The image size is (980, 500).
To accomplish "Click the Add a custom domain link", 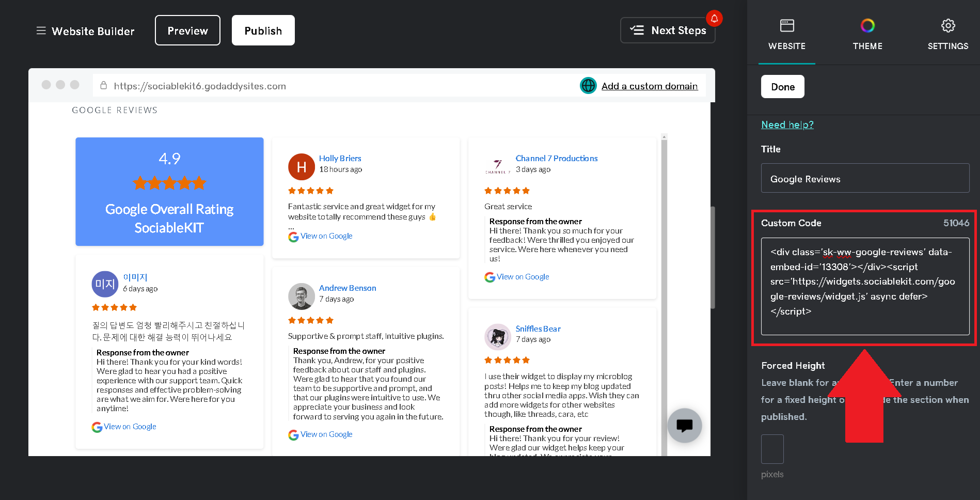I will point(650,86).
